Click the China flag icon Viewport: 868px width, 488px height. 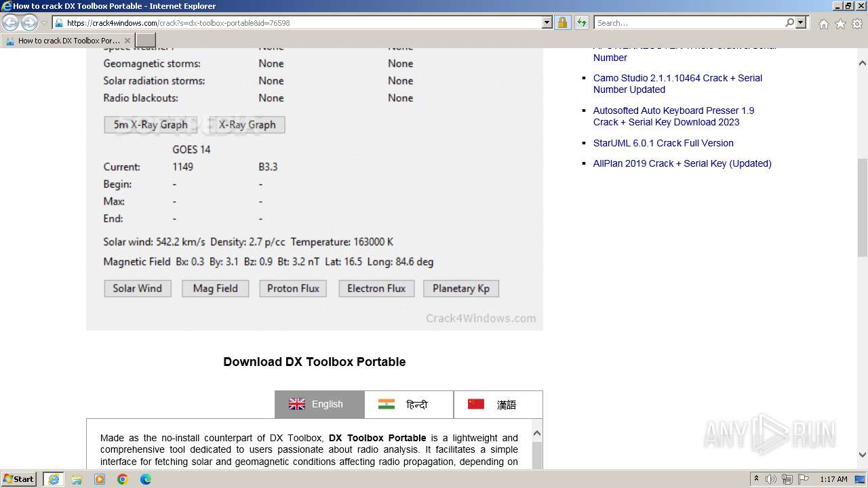coord(476,404)
